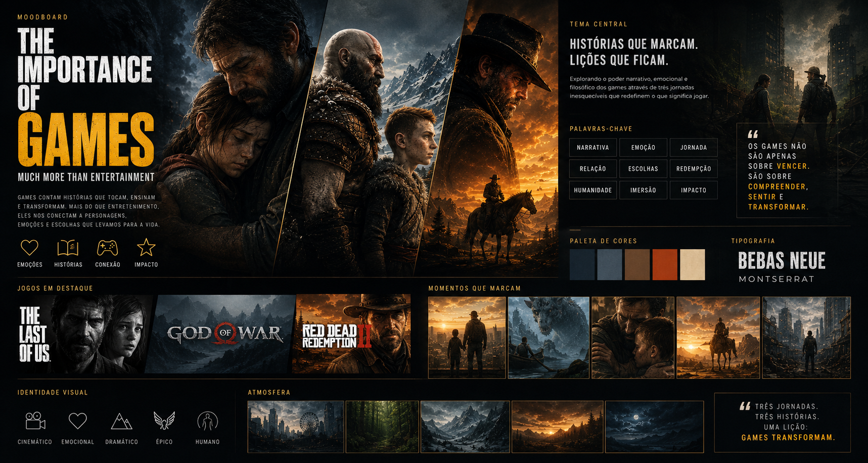Click the human figure icon for Humano

[208, 421]
